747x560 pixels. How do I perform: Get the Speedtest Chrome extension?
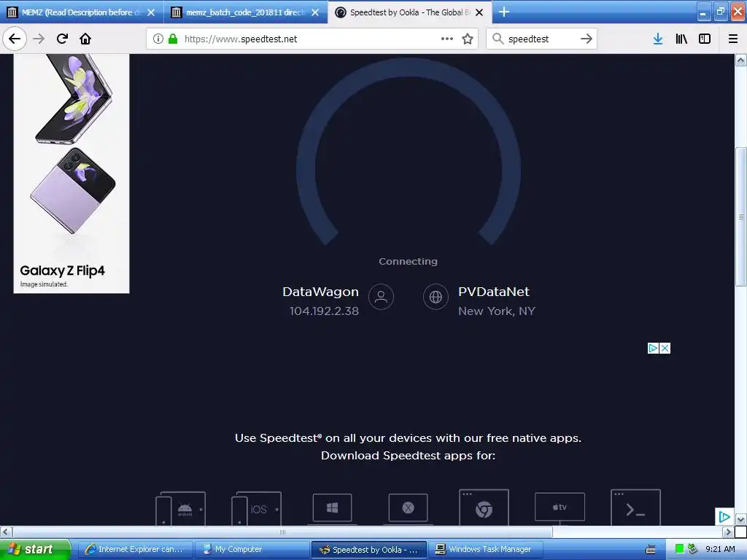click(484, 507)
